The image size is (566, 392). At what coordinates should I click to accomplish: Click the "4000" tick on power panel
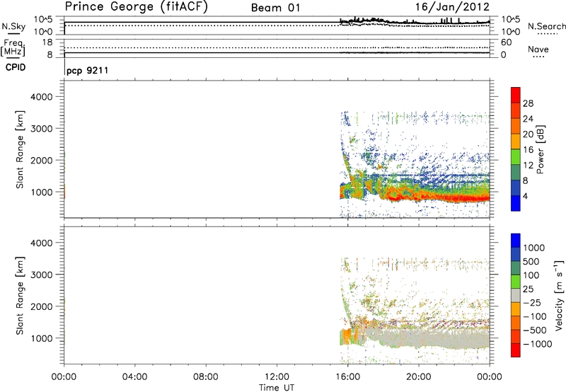[41, 97]
